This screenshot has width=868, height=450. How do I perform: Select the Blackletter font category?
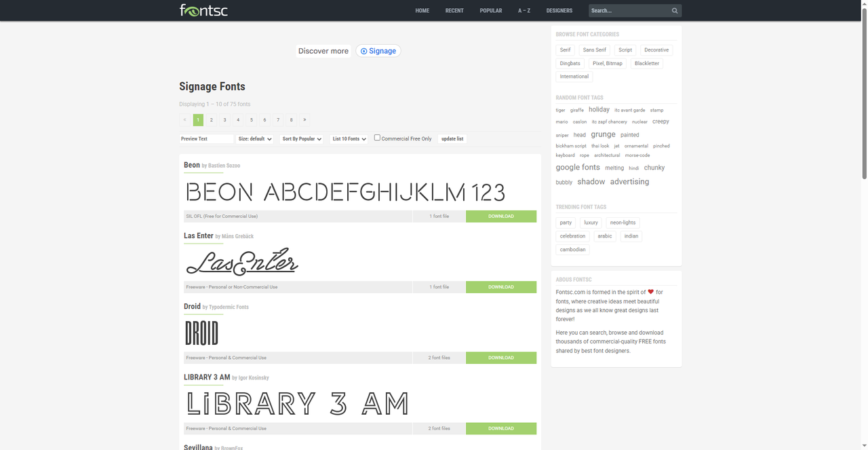point(646,63)
